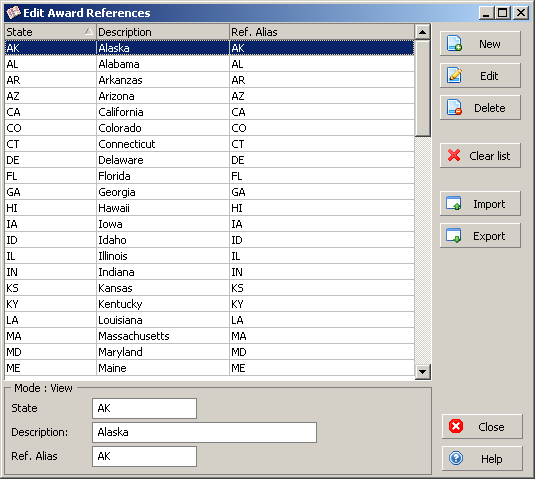Click the Description column header
This screenshot has height=479, width=535.
coord(163,32)
